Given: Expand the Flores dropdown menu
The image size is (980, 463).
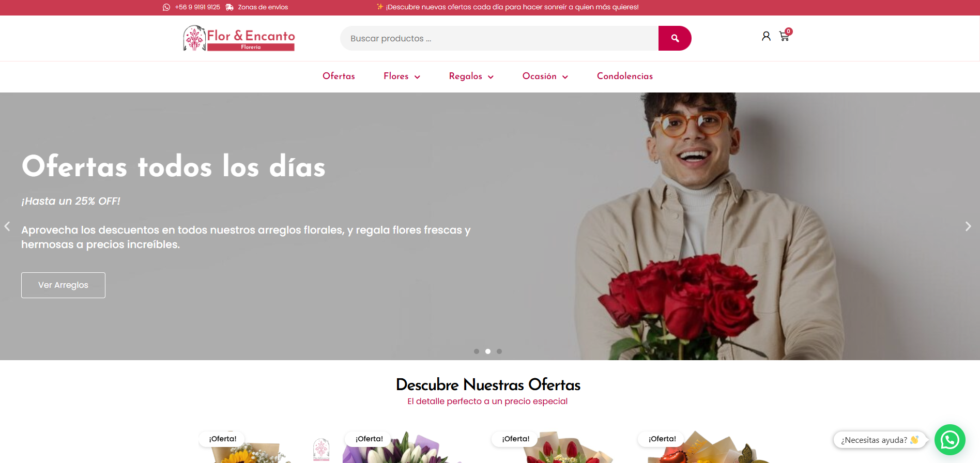Looking at the screenshot, I should (402, 76).
